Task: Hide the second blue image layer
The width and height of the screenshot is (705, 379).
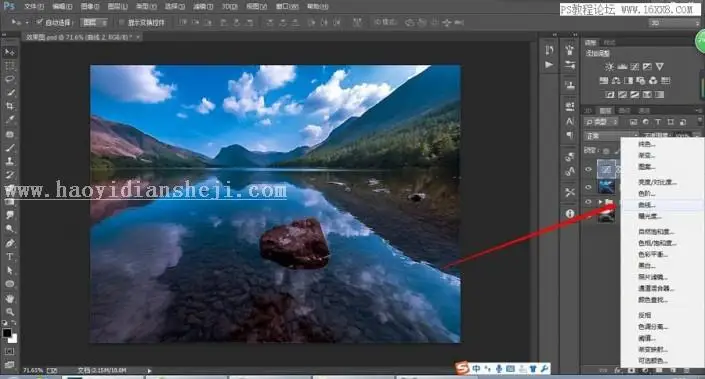Action: [x=588, y=187]
